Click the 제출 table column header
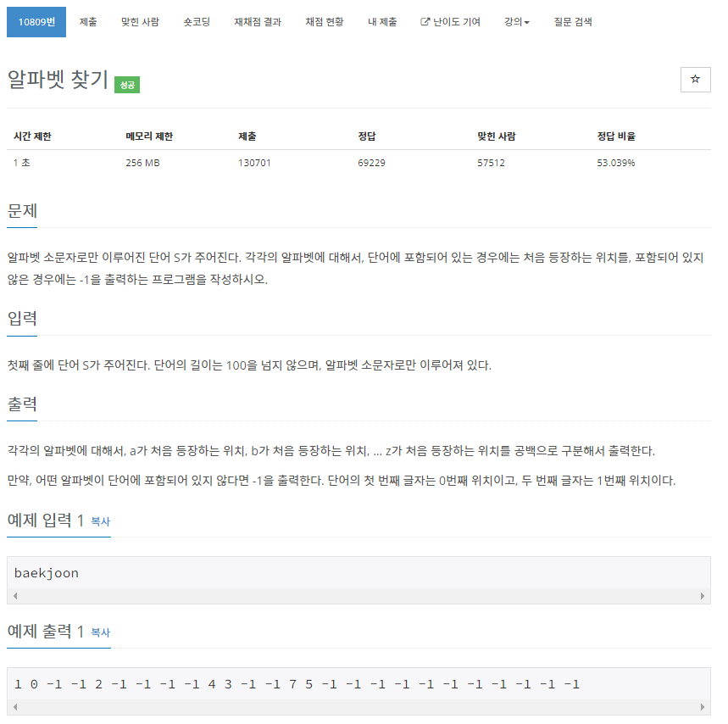 tap(247, 136)
